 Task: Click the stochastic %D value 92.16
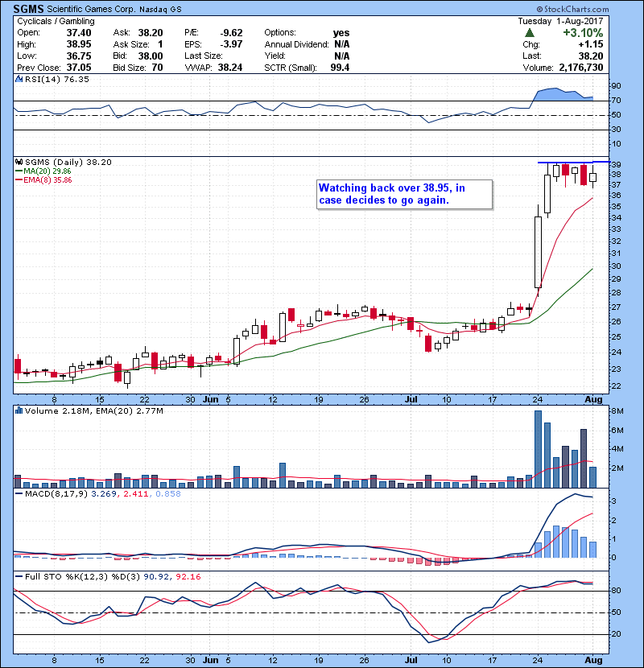188,577
